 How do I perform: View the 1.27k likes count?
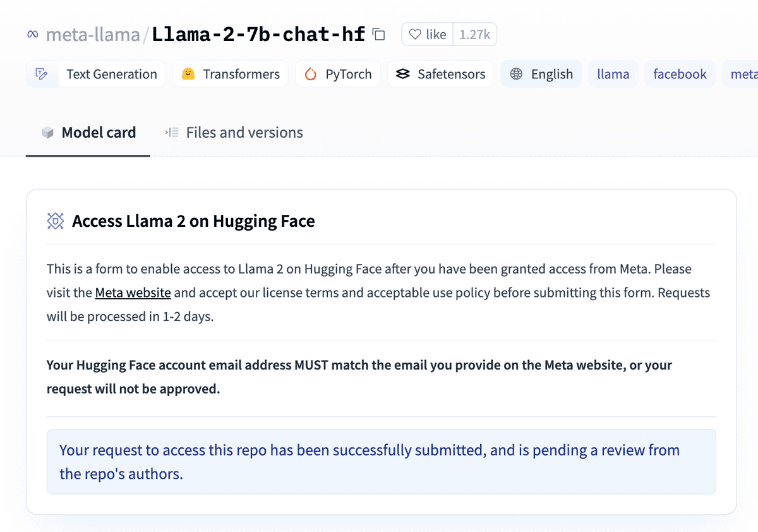coord(474,34)
